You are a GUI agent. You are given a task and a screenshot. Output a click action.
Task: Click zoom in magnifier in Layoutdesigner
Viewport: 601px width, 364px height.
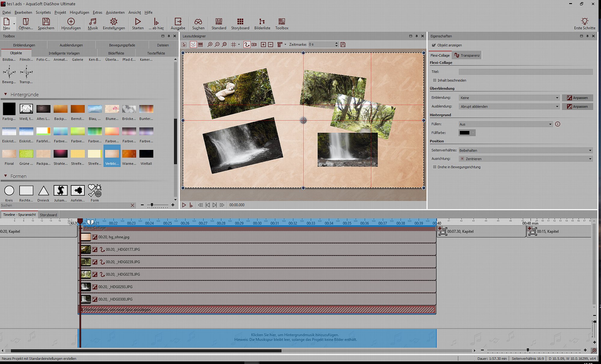(210, 44)
